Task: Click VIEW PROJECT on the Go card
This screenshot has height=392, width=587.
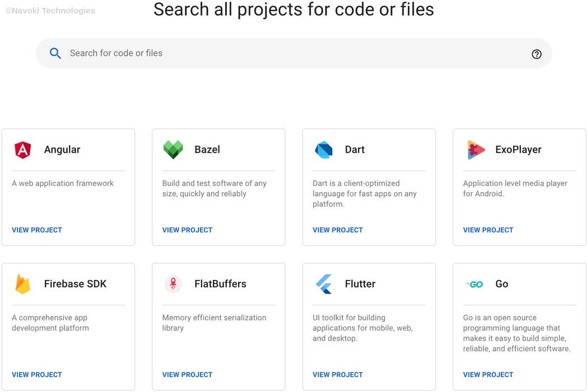Action: (488, 374)
